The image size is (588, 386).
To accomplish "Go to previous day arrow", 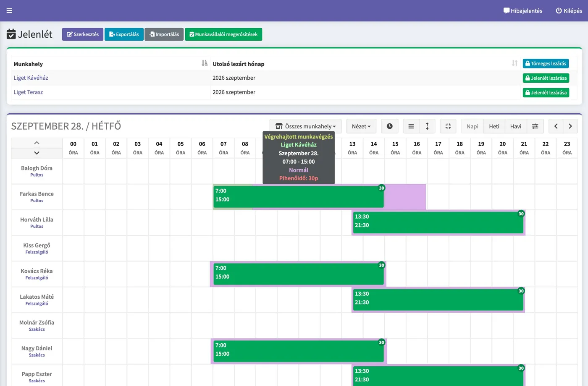I will pos(556,126).
